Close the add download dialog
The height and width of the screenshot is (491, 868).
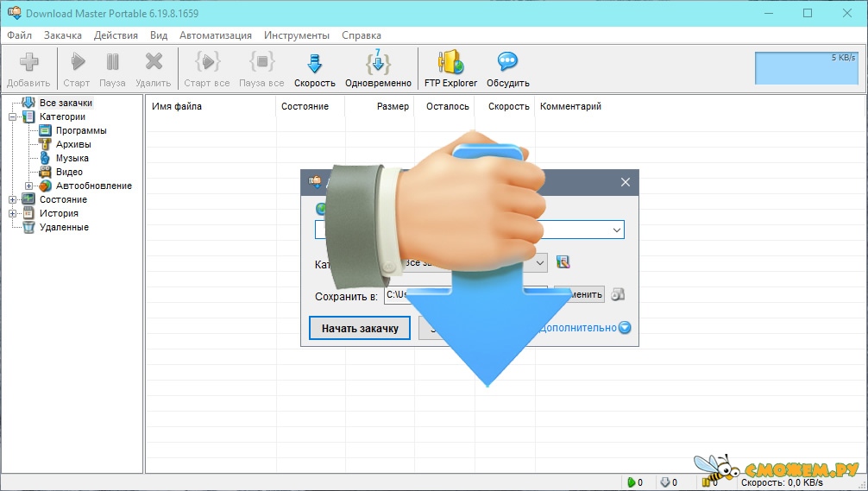coord(626,182)
